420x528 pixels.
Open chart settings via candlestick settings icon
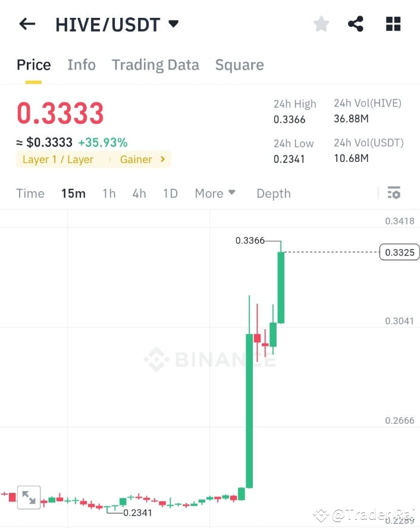394,193
